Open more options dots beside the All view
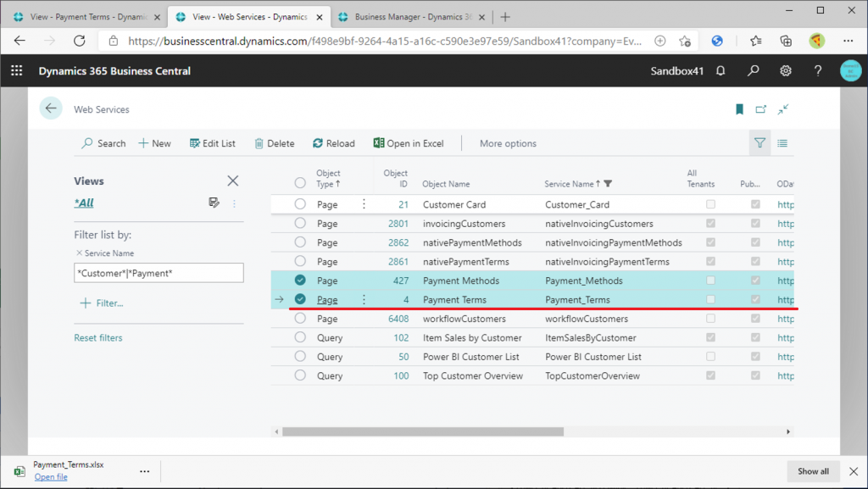Viewport: 868px width, 489px height. click(x=234, y=203)
